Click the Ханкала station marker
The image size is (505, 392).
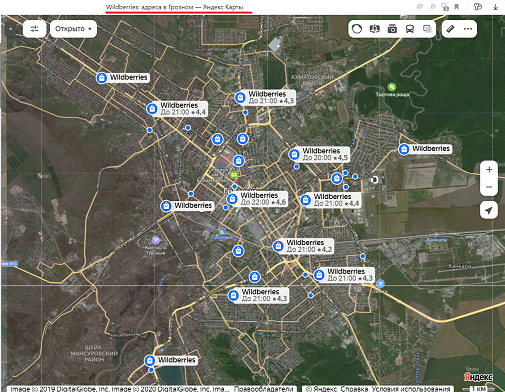[436, 235]
